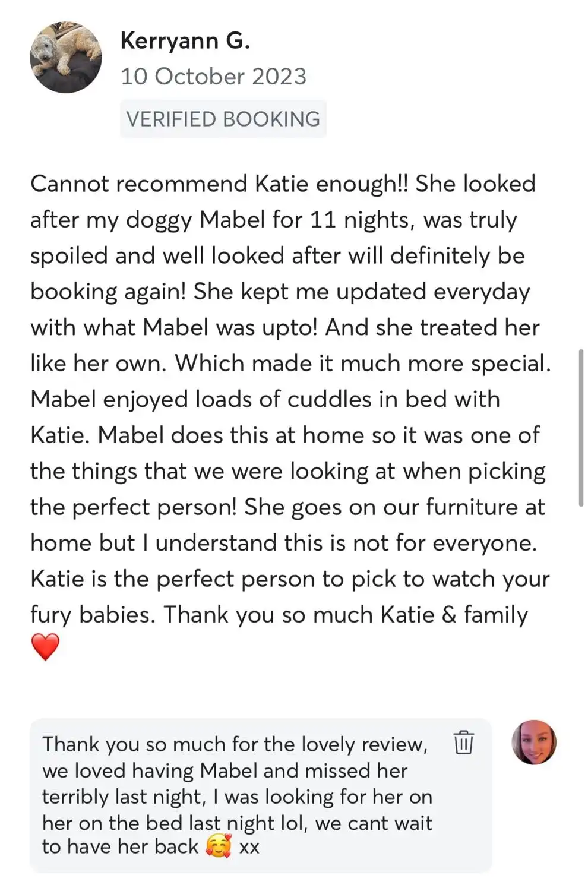Tap the VERIFIED BOOKING badge
The image size is (588, 891).
click(x=223, y=119)
